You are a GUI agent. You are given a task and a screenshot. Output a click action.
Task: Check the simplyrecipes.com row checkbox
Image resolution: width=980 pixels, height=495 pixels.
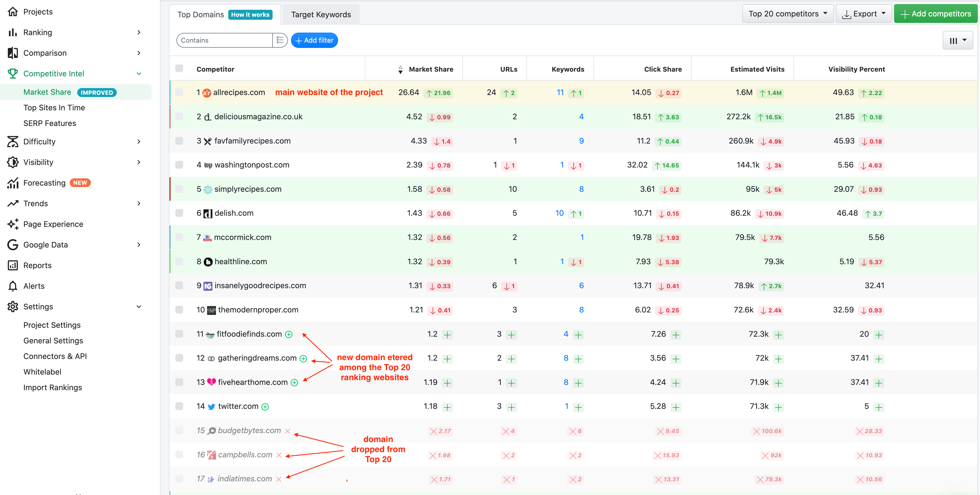coord(179,189)
